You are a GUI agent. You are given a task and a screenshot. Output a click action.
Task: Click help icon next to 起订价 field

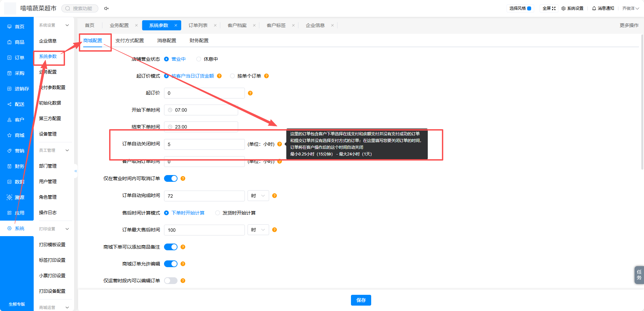(x=250, y=93)
